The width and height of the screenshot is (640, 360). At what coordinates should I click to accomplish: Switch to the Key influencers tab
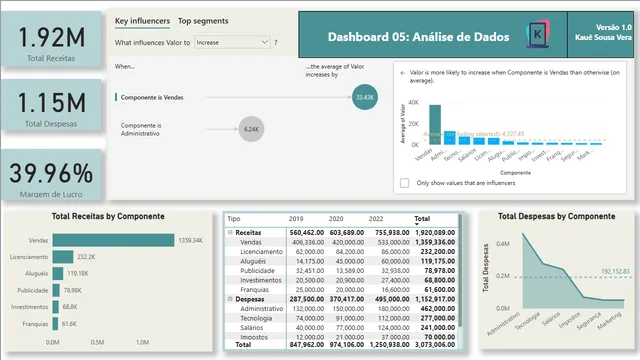142,21
